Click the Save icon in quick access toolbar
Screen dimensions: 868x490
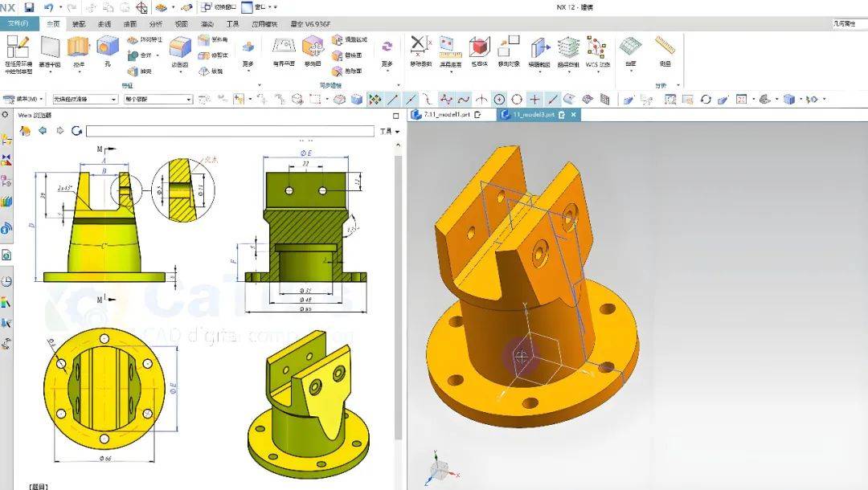(29, 7)
